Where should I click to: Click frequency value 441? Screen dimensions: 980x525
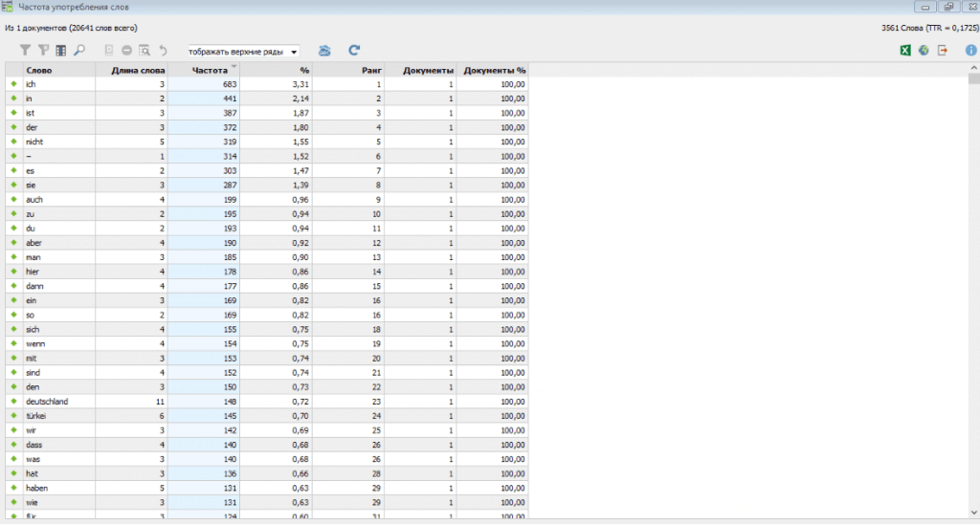pyautogui.click(x=230, y=98)
